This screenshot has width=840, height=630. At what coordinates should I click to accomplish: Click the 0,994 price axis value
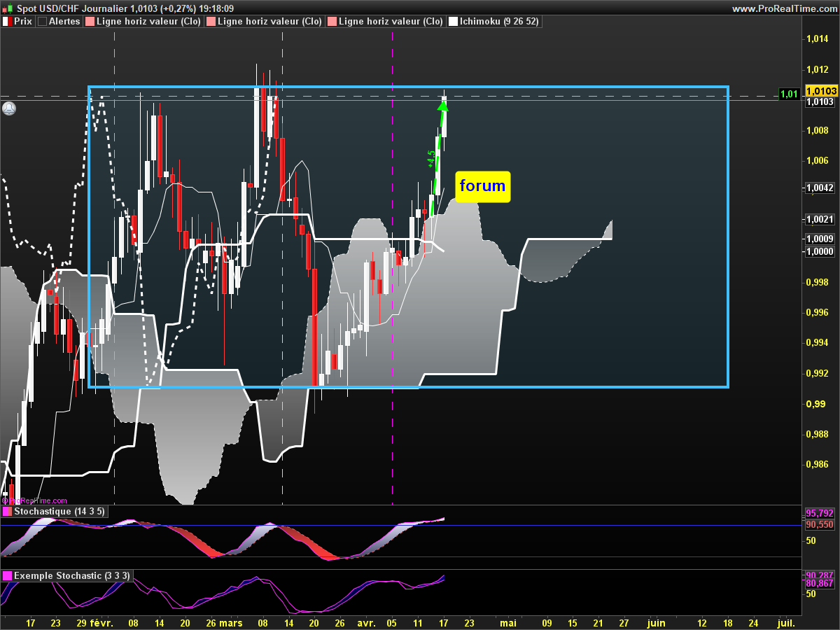[818, 343]
